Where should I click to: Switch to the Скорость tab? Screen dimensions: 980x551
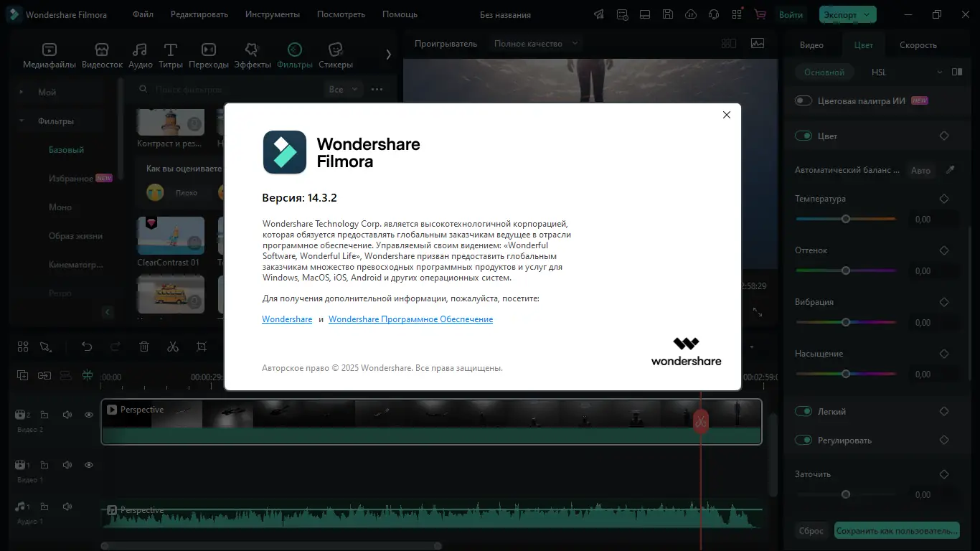pos(918,44)
